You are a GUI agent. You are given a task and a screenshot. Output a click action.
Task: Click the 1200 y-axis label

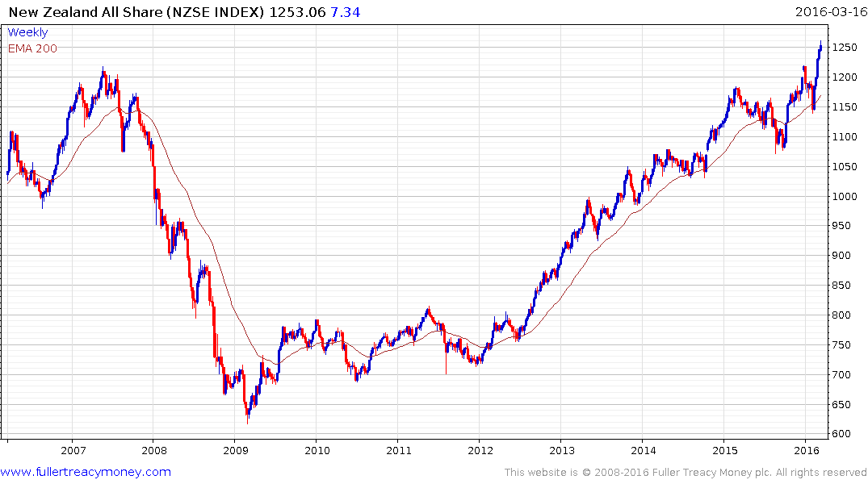point(845,77)
